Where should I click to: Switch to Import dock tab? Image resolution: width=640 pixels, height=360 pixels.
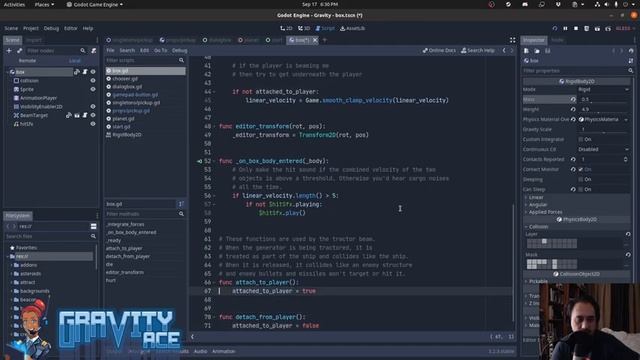[34, 40]
